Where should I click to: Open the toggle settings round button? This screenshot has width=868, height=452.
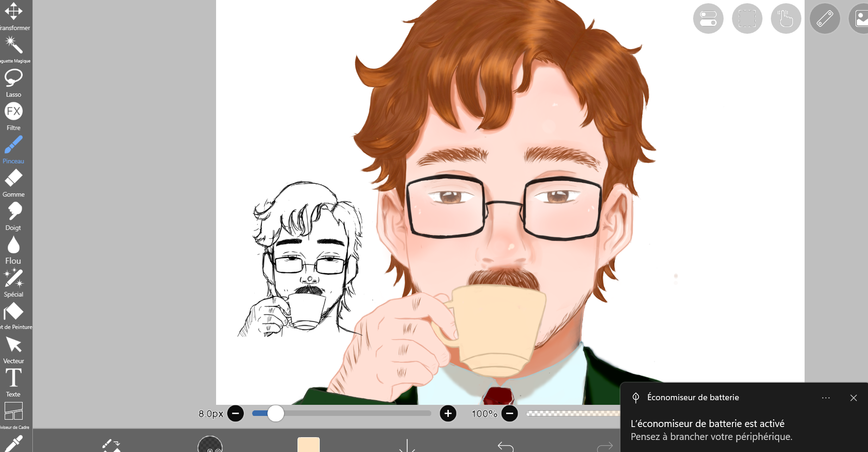tap(708, 19)
